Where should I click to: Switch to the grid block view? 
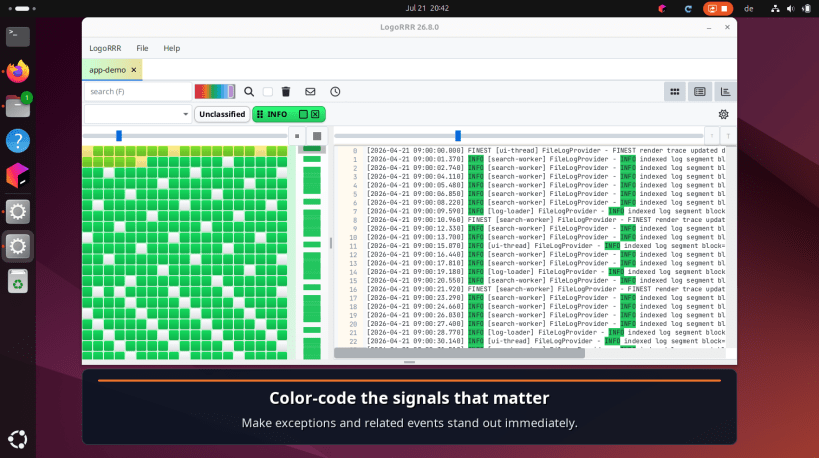675,92
